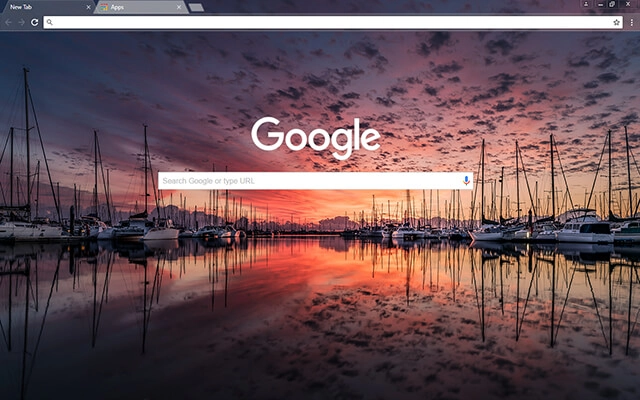Click the Google logo
Image resolution: width=640 pixels, height=400 pixels.
pos(315,137)
